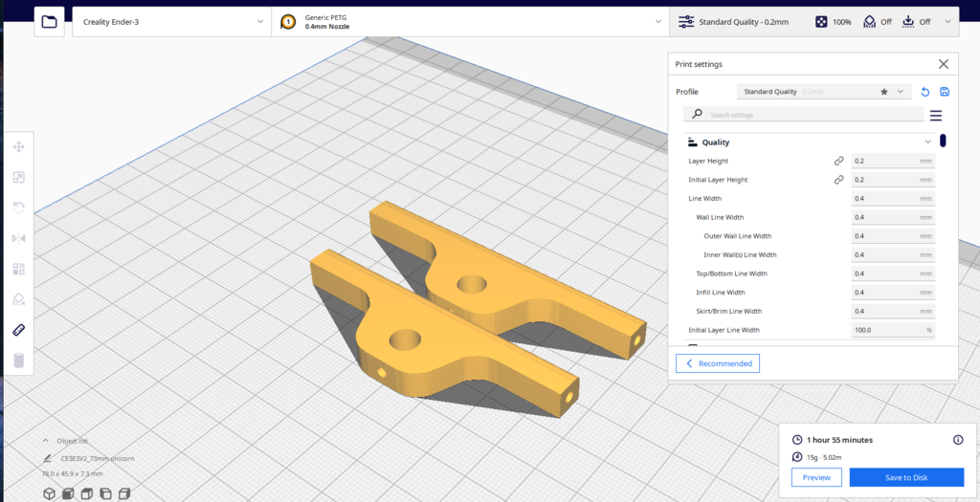This screenshot has height=502, width=980.
Task: Open the settings visibility hamburger menu
Action: 936,116
